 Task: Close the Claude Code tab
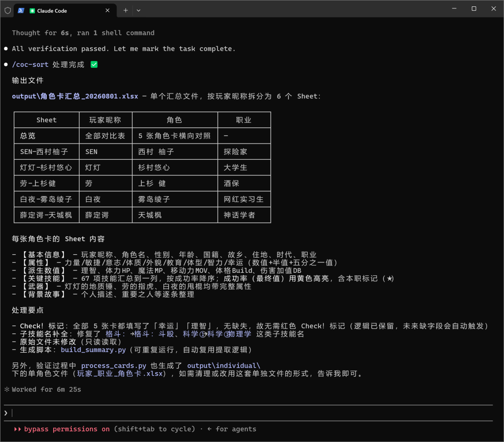(x=107, y=11)
